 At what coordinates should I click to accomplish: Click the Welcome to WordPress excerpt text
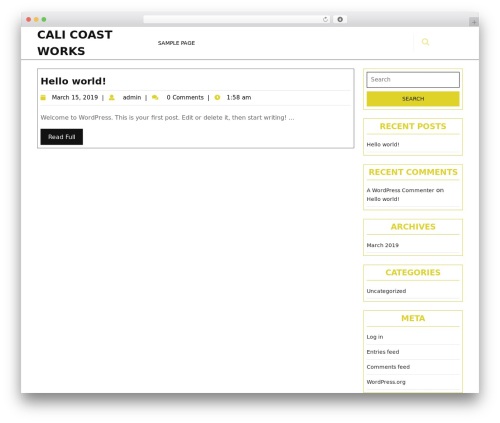pos(167,117)
